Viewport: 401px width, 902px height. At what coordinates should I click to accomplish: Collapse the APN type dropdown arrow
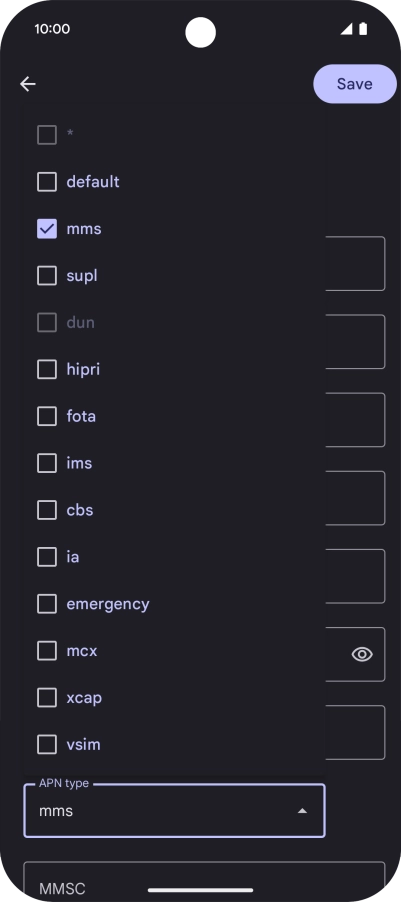coord(302,811)
